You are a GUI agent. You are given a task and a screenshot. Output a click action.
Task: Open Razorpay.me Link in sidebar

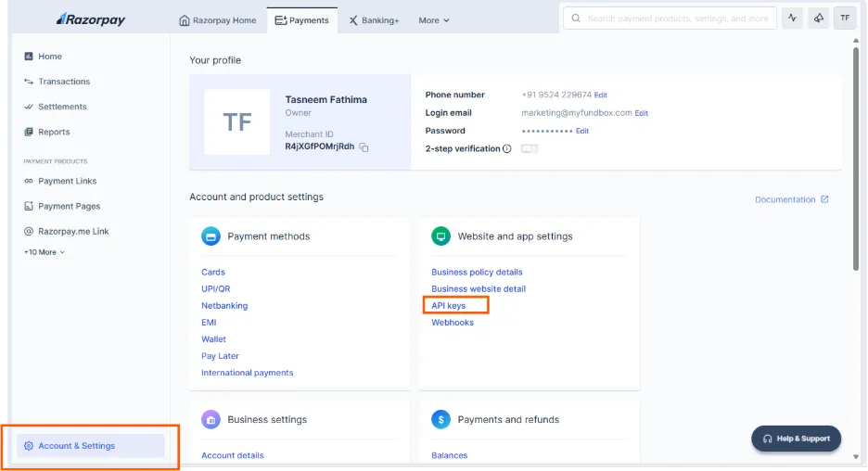(73, 232)
